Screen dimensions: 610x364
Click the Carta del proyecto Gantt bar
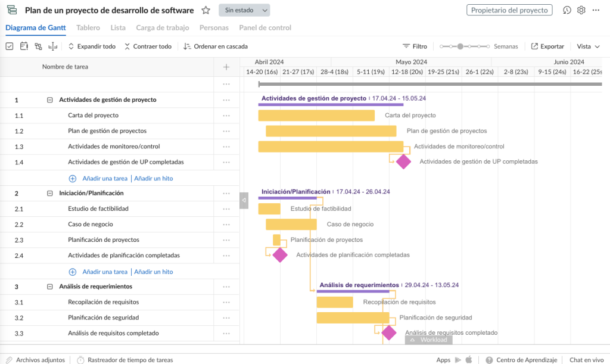click(x=316, y=116)
